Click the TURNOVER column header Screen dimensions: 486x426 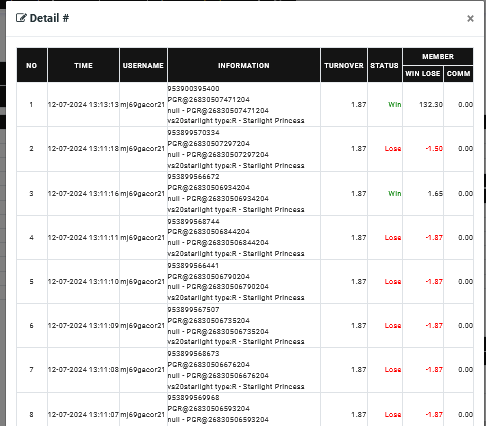(x=344, y=65)
